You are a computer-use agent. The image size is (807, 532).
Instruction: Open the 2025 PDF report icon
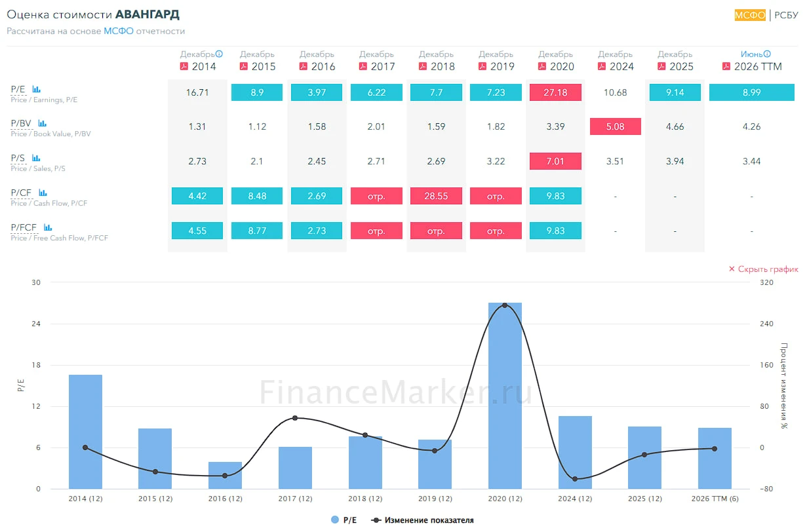click(661, 66)
